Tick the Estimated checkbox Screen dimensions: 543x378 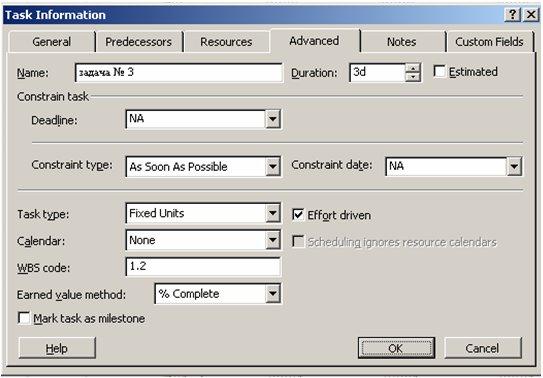439,72
